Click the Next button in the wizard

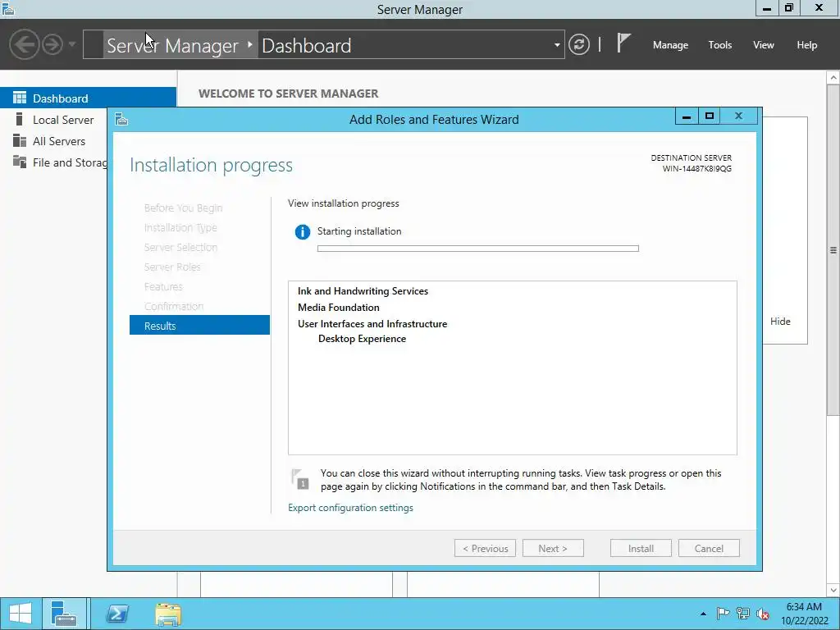tap(553, 548)
